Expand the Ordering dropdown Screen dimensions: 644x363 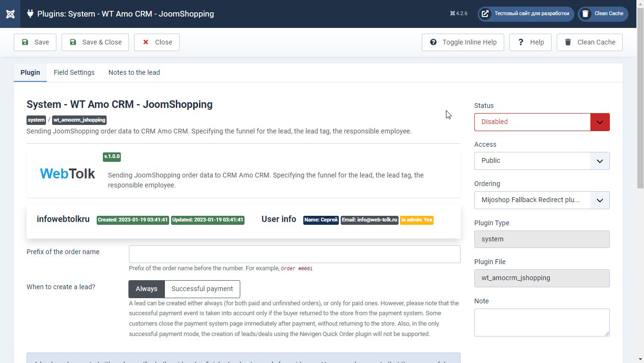(x=542, y=200)
